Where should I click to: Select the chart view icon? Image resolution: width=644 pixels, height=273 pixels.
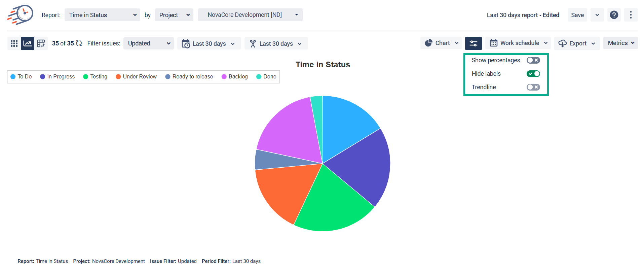tap(28, 43)
